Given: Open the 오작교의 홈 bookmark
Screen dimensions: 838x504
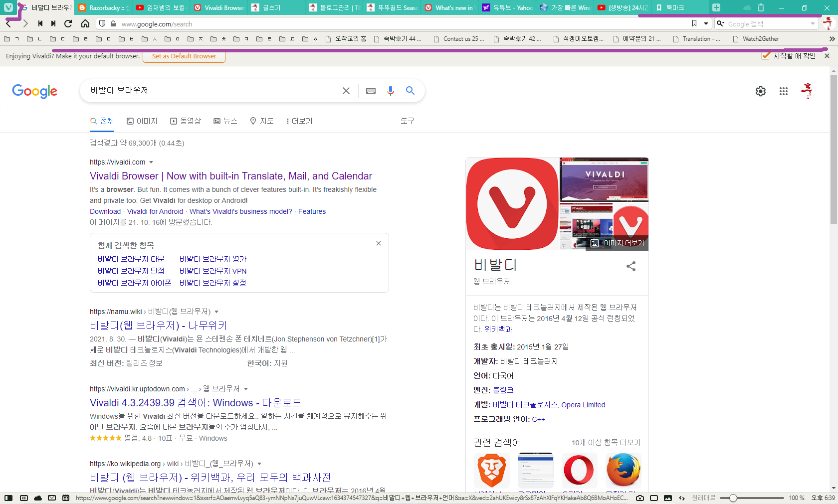Looking at the screenshot, I should [346, 39].
